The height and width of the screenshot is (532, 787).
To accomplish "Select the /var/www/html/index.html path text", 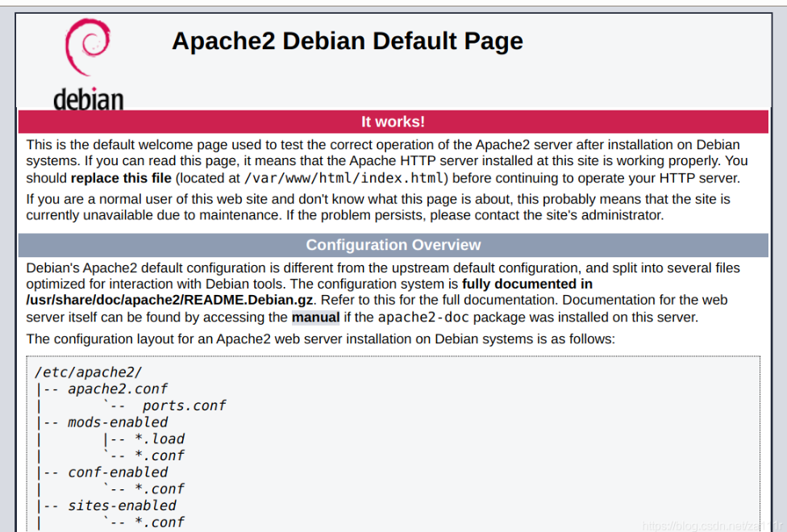I will pyautogui.click(x=344, y=178).
